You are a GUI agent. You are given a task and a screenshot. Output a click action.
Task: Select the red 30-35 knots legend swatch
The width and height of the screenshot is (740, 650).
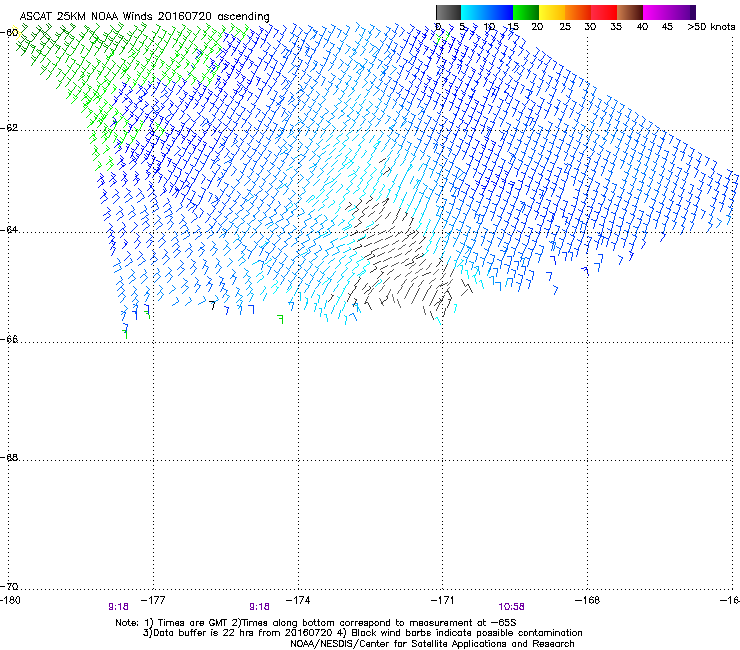click(604, 12)
